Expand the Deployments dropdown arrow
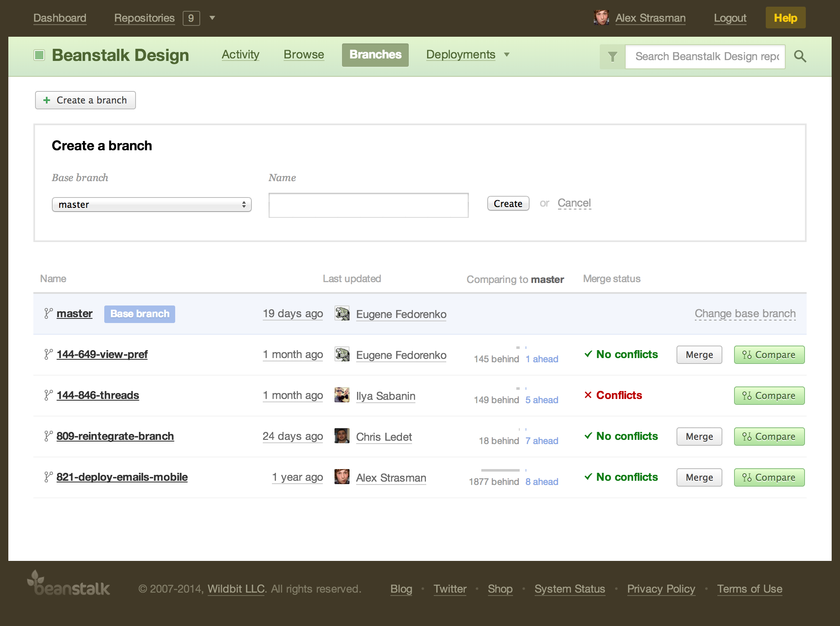The image size is (840, 626). click(x=507, y=55)
